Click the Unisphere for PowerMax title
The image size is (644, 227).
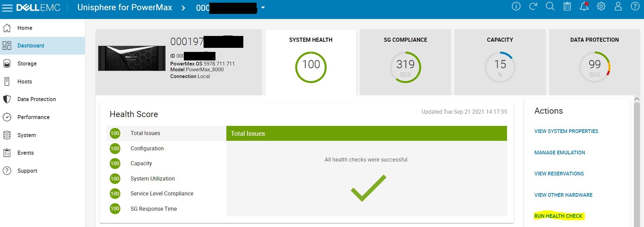click(x=125, y=7)
